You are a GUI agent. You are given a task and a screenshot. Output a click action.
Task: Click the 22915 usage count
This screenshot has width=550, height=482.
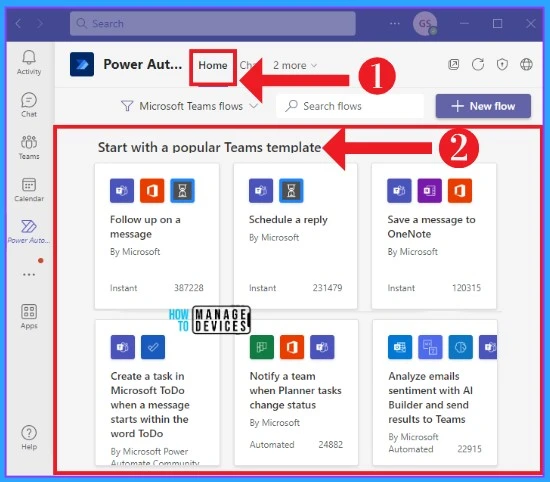pyautogui.click(x=469, y=449)
